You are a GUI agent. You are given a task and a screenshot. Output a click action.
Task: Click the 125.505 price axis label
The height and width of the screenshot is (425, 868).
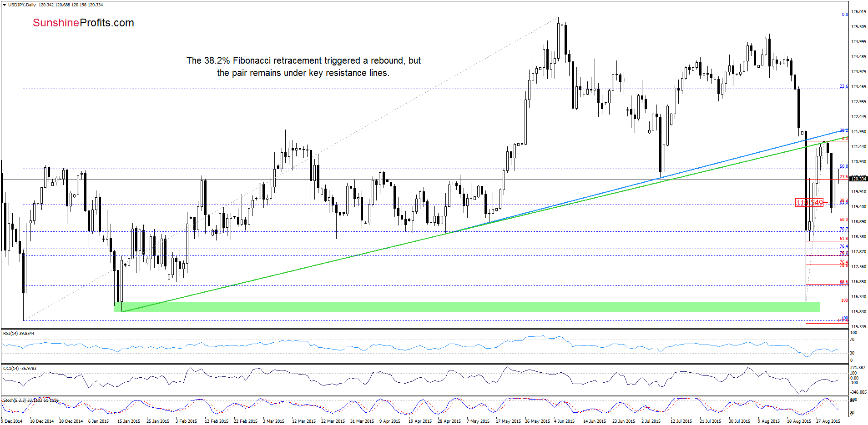point(858,27)
